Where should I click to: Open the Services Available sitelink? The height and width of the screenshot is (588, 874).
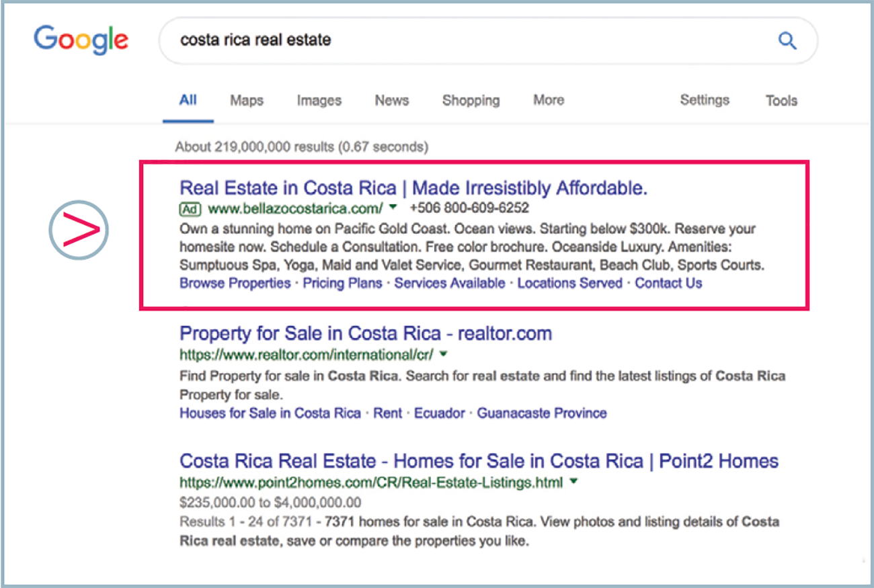click(x=450, y=283)
